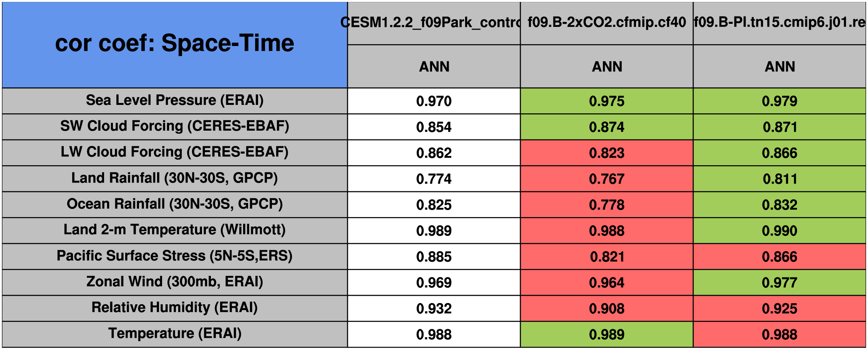This screenshot has width=868, height=350.
Task: Select the f09.B-PI.tn15.cmip6.j01 column header
Action: [x=780, y=23]
